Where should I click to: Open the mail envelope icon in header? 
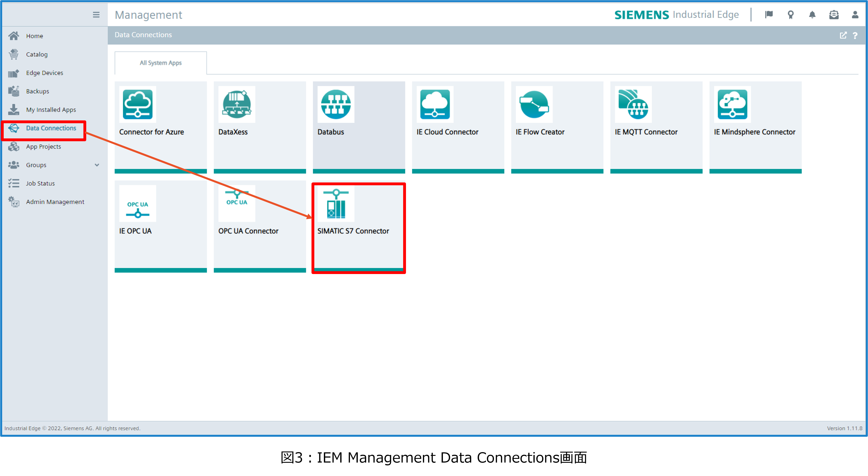pos(834,15)
